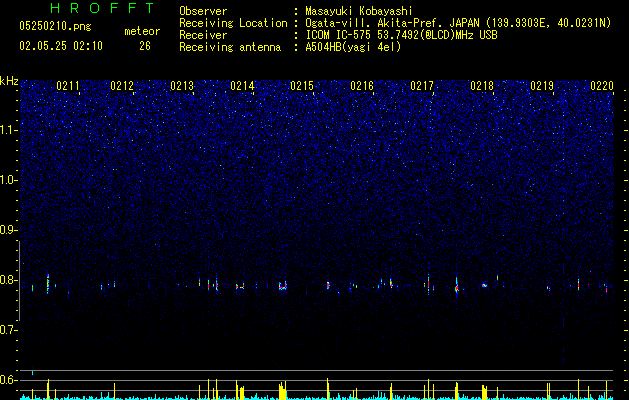
Task: Click the 0218 time marker
Action: (482, 86)
